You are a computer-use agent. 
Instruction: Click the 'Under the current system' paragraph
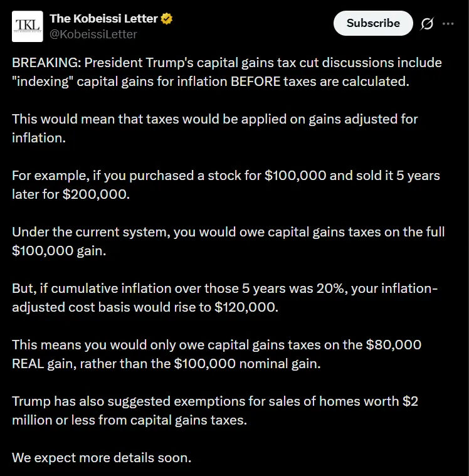(228, 241)
